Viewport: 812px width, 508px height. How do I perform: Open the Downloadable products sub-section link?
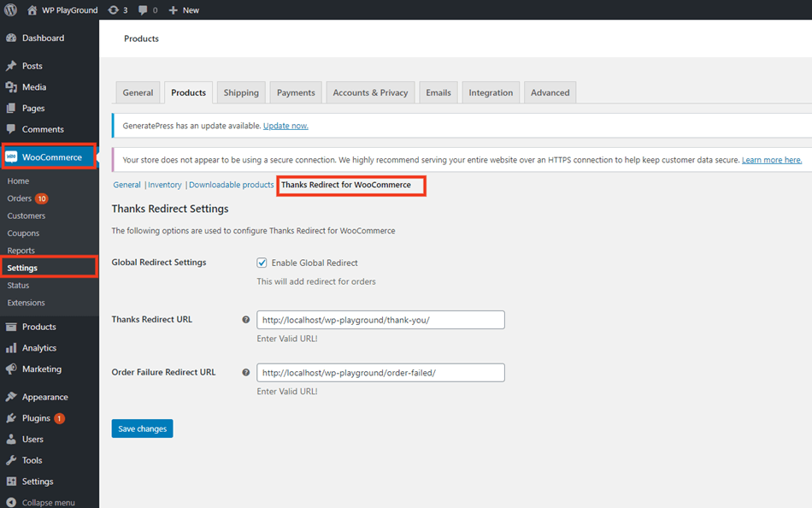(x=231, y=185)
